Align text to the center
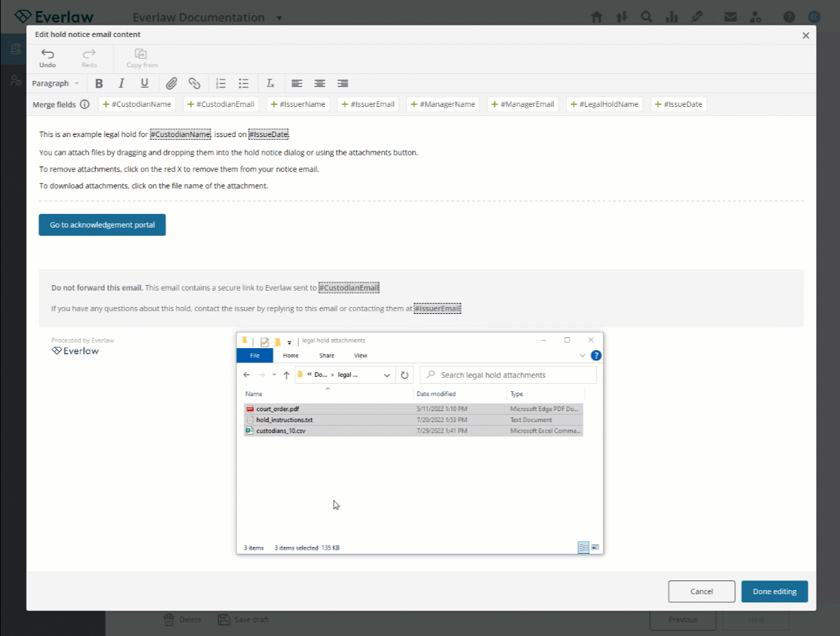The width and height of the screenshot is (840, 636). (x=320, y=83)
